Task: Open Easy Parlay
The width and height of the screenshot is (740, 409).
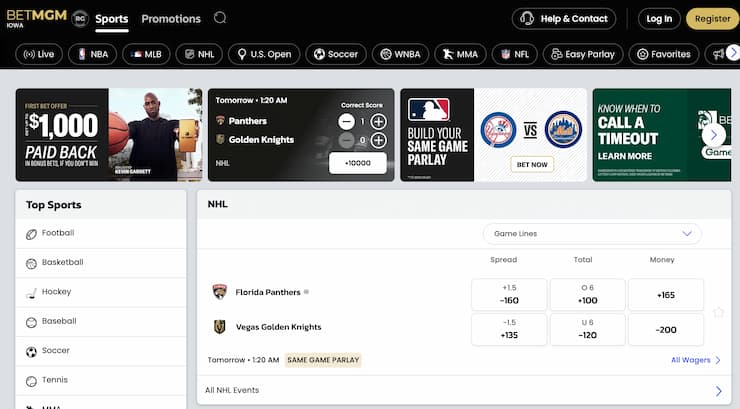Action: (583, 54)
